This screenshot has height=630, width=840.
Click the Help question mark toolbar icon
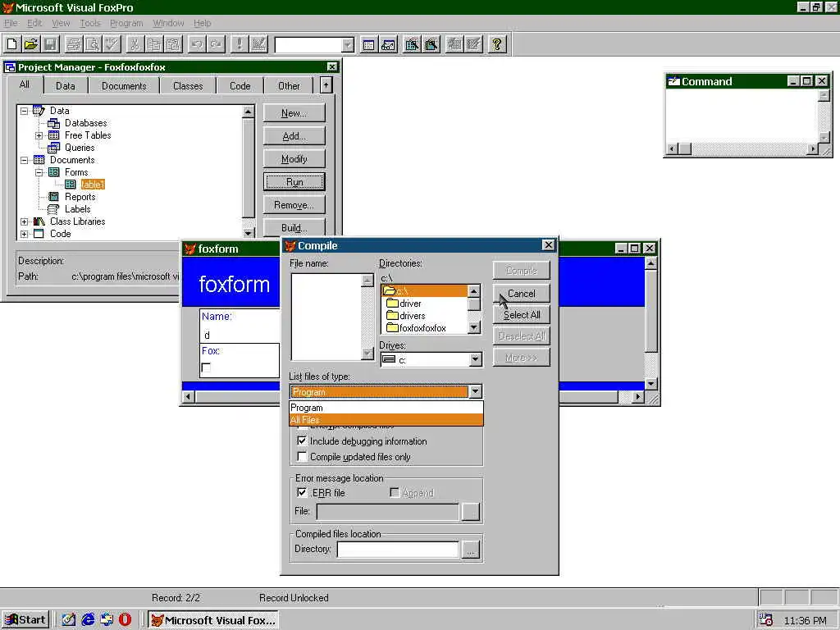[497, 44]
